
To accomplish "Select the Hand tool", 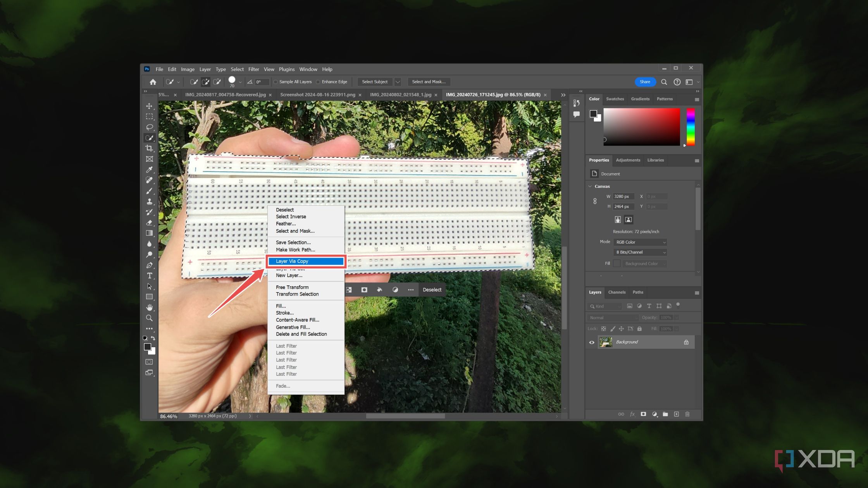I will (x=149, y=308).
